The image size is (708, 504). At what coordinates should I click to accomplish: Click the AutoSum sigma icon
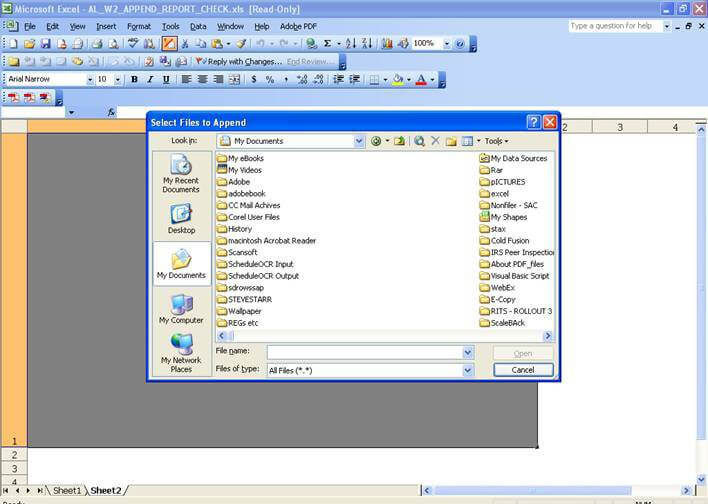[x=327, y=44]
